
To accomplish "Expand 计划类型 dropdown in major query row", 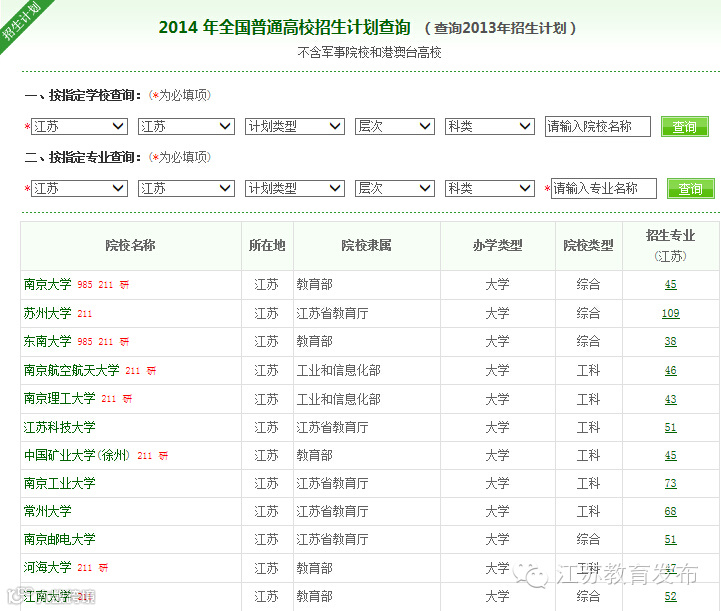I will 295,188.
